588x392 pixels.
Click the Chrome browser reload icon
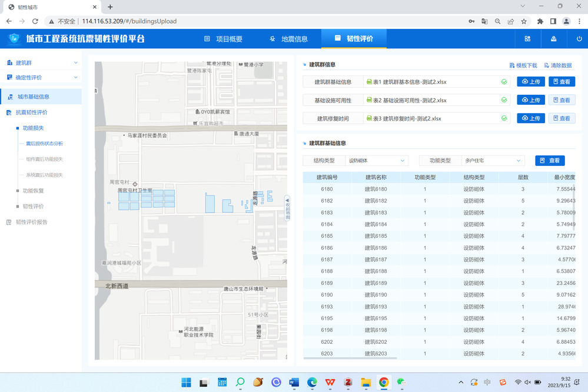point(35,21)
